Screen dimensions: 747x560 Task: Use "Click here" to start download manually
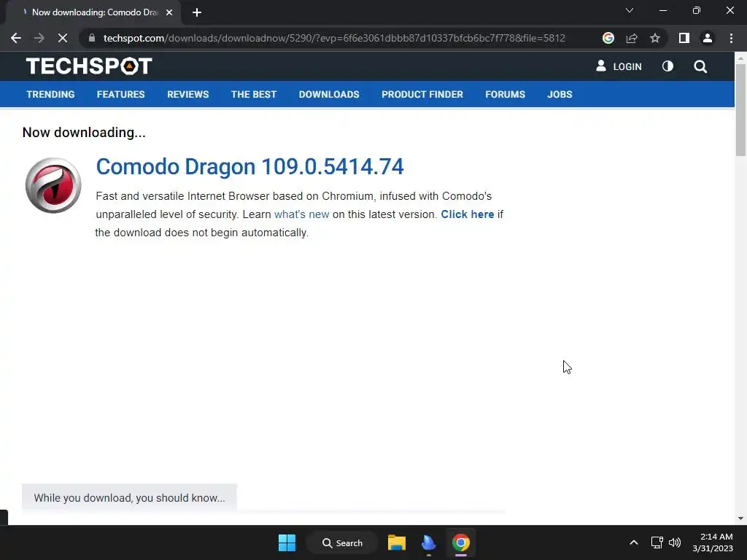click(468, 214)
